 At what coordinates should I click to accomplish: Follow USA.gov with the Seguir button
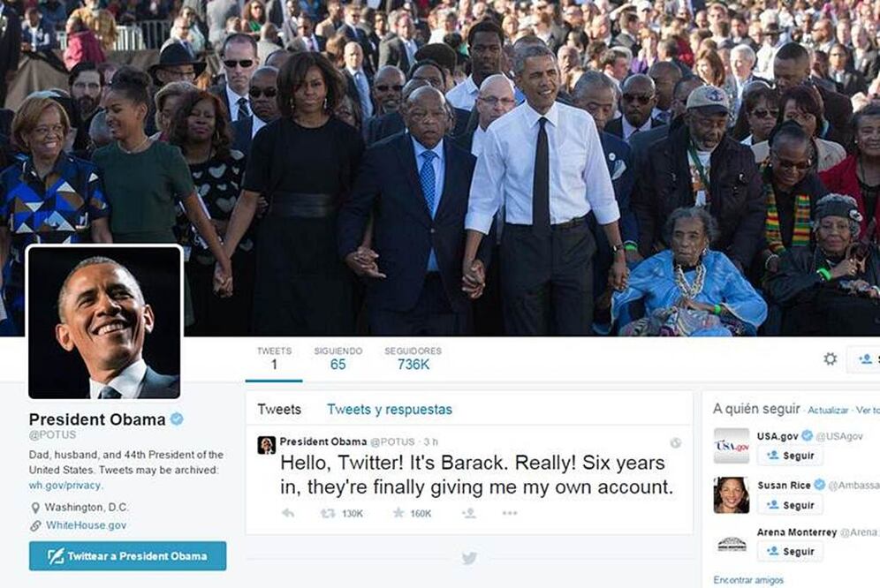[x=790, y=456]
